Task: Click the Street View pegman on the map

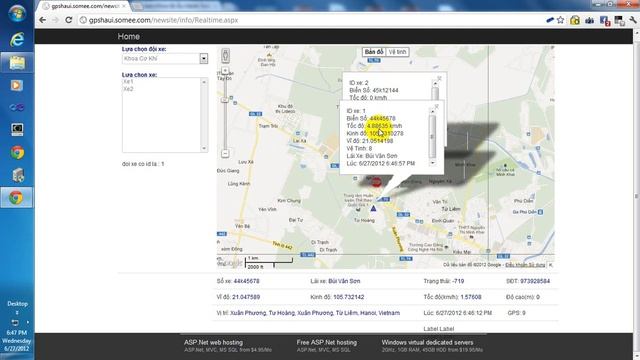Action: [225, 56]
